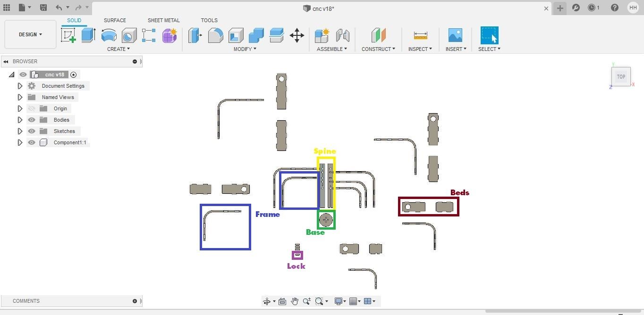The image size is (644, 315).
Task: Expand the Component1:1 node
Action: click(20, 142)
